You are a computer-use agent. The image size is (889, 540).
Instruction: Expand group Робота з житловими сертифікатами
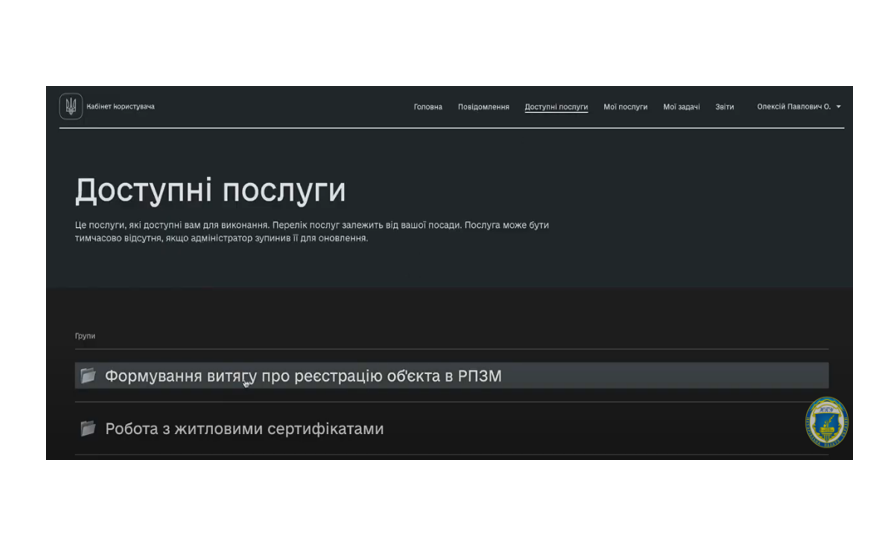(244, 428)
